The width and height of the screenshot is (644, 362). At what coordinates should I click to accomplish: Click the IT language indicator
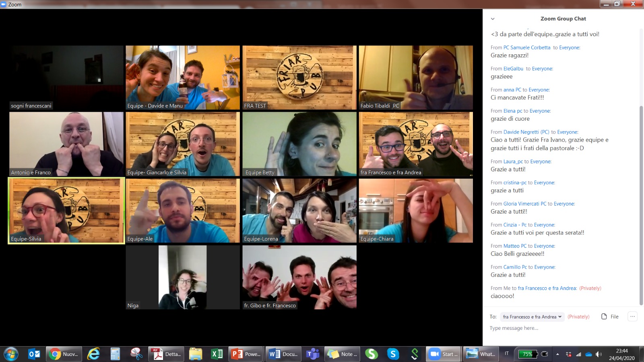pos(507,354)
